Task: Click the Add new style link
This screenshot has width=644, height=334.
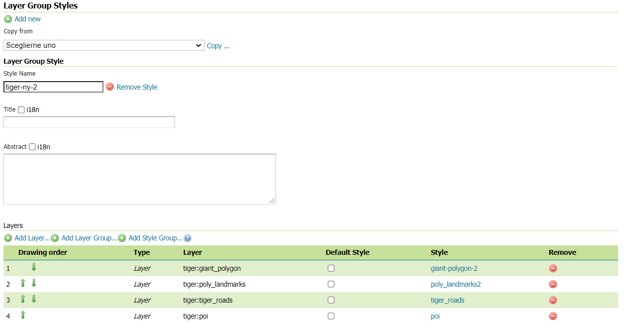Action: 27,19
